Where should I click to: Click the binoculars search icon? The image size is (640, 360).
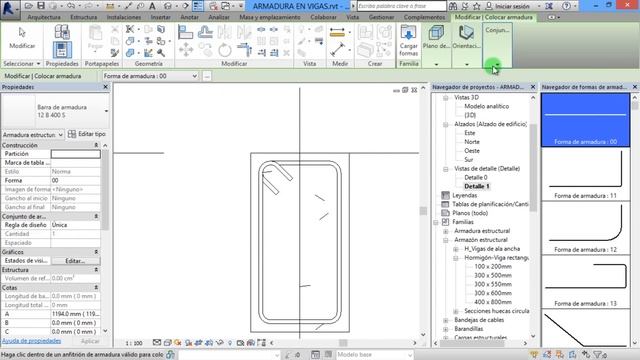pos(453,6)
